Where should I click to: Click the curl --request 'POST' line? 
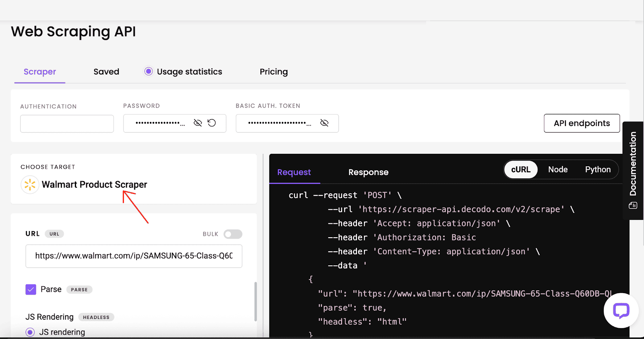(345, 195)
